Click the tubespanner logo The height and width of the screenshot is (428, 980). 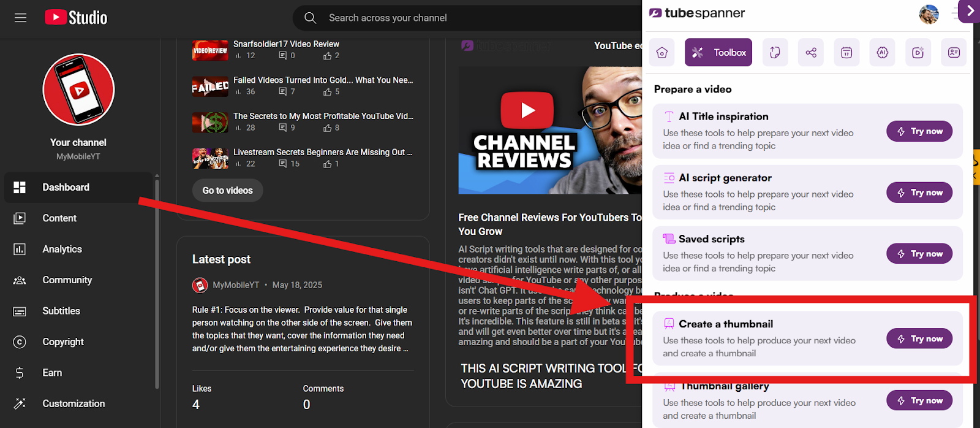coord(697,13)
